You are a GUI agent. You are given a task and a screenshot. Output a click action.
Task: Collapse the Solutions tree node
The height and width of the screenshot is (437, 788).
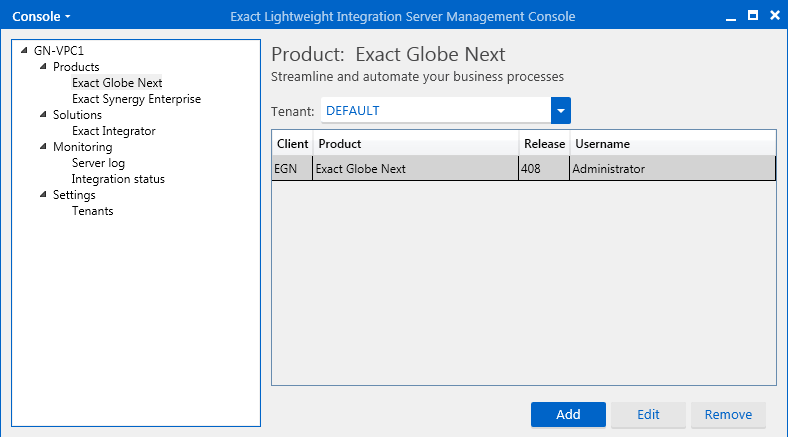43,115
